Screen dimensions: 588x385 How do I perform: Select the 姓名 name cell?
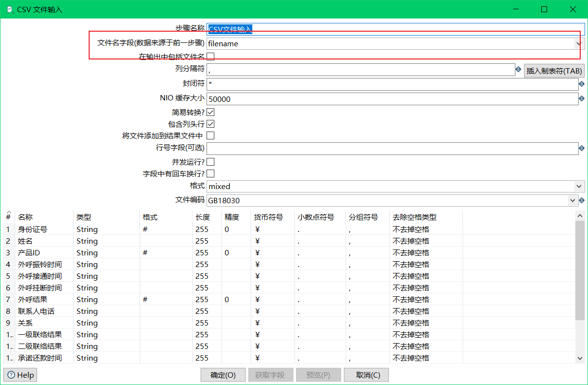[44, 241]
